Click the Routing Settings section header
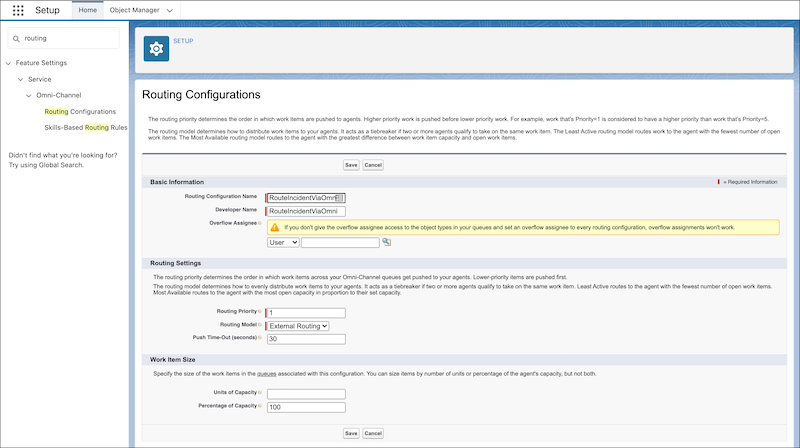The height and width of the screenshot is (448, 800). 176,263
